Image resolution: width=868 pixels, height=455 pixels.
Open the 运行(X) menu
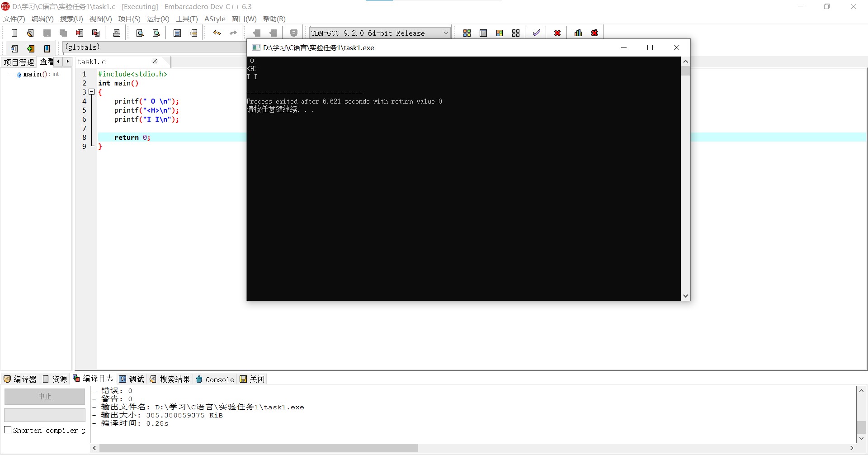[x=158, y=19]
